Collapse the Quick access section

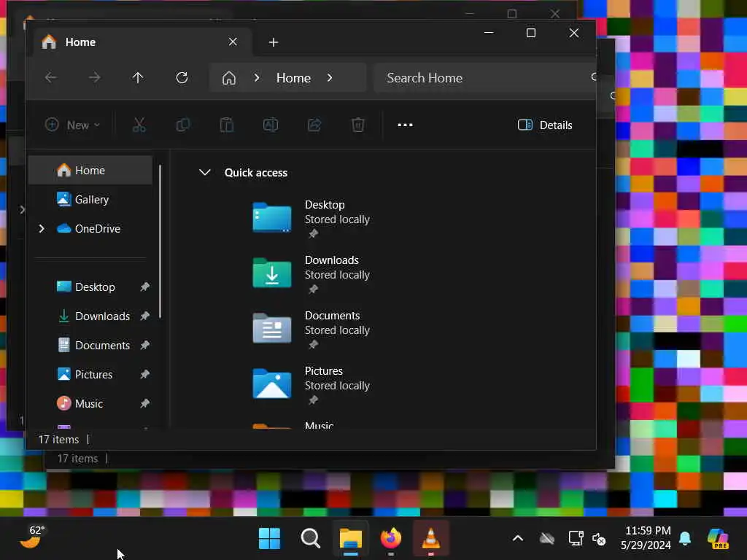click(x=205, y=172)
